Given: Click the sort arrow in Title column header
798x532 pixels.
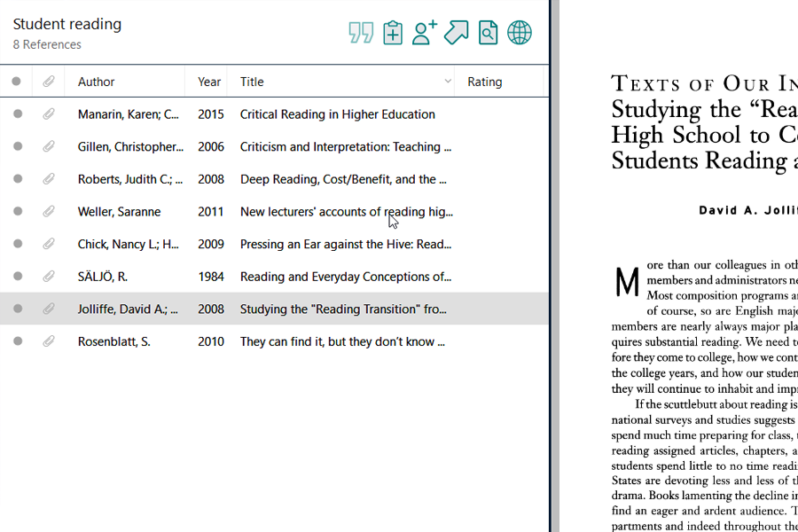Looking at the screenshot, I should point(448,82).
